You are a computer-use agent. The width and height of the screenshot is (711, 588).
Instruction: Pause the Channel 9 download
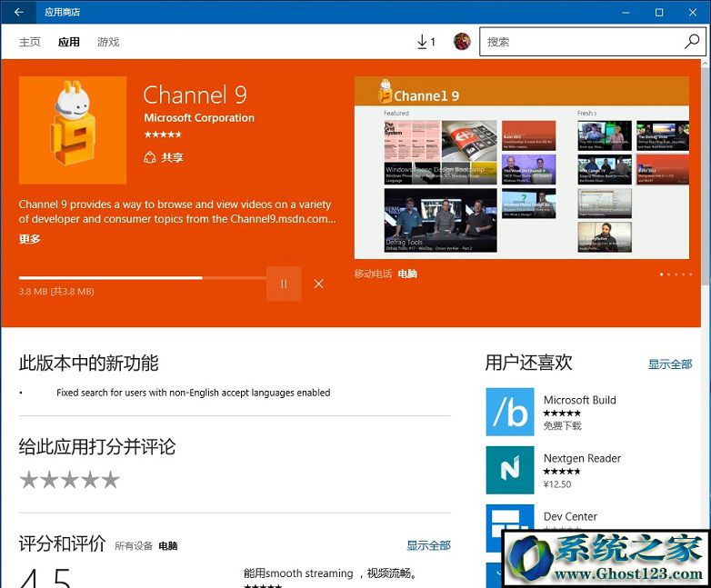[x=284, y=284]
